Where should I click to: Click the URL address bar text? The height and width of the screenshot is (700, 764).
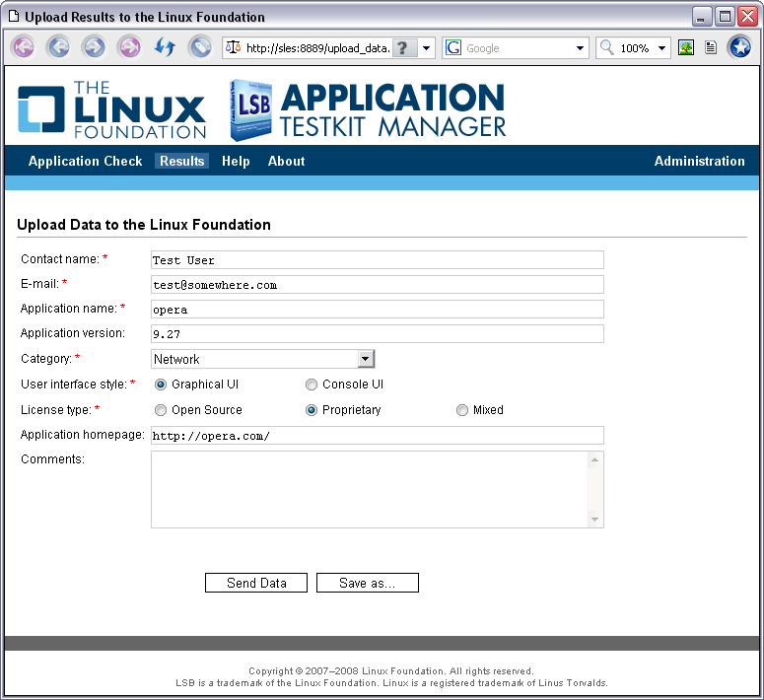[318, 48]
